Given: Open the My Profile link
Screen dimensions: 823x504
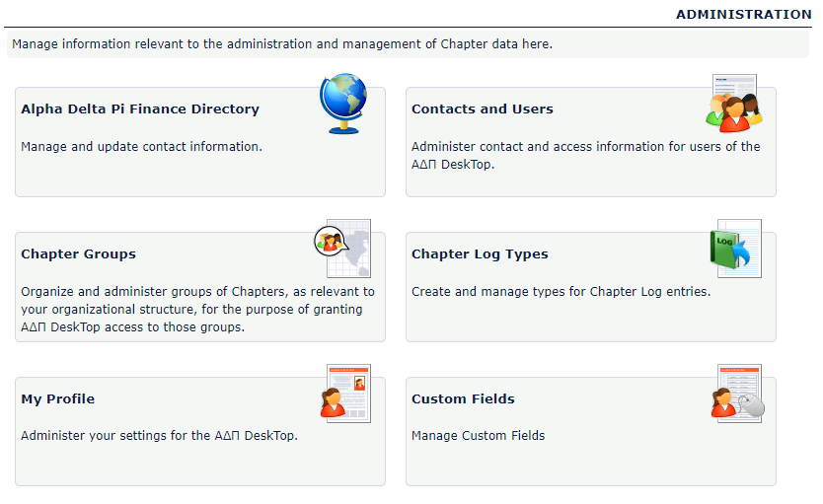Looking at the screenshot, I should 58,399.
